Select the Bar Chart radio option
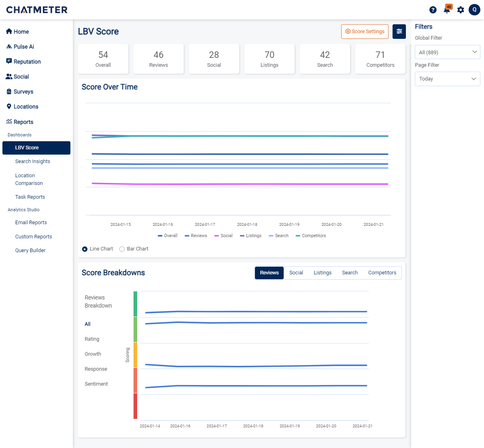Viewport: 484px width, 448px height. pos(122,249)
